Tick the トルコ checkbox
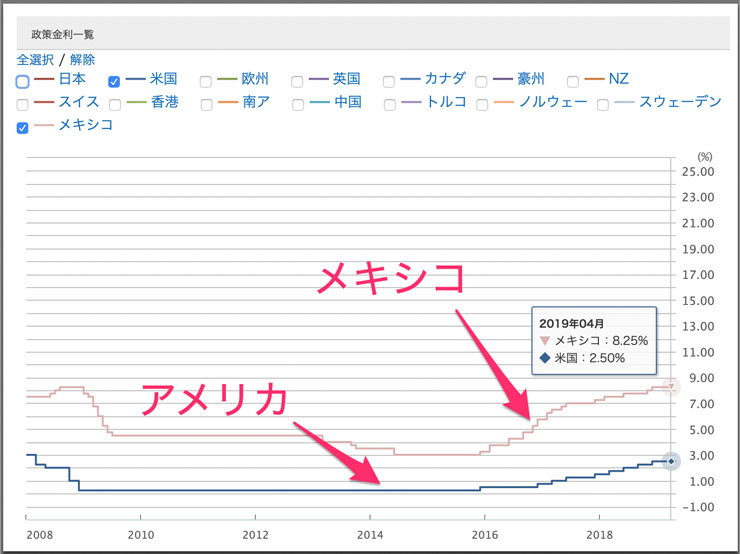740x554 pixels. tap(389, 105)
